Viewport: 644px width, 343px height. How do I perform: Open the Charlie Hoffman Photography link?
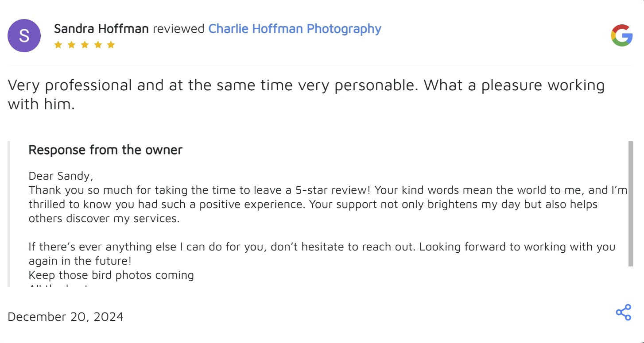click(x=295, y=29)
